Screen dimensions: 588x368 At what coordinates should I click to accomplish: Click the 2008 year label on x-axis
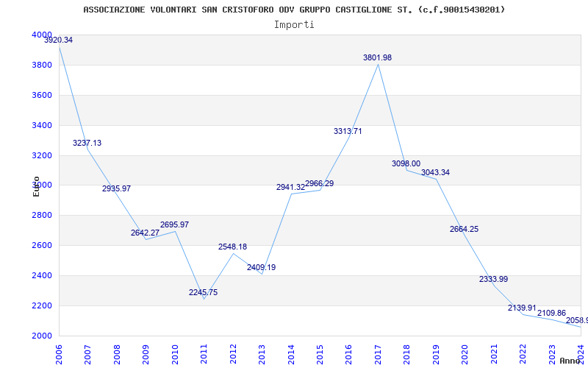[117, 354]
